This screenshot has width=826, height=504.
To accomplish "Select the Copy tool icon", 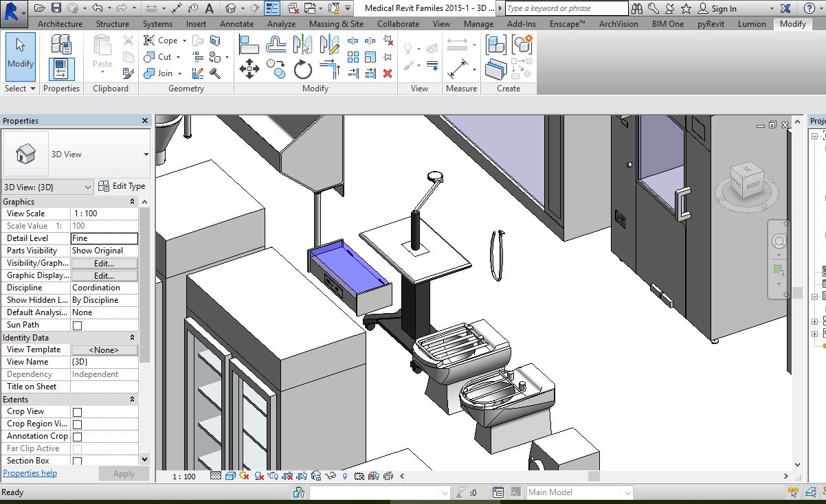I will pos(276,68).
